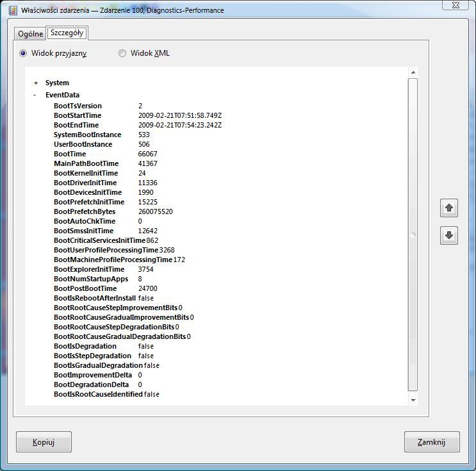Click the SystemBootInstance value 533
The width and height of the screenshot is (476, 471).
[x=144, y=135]
